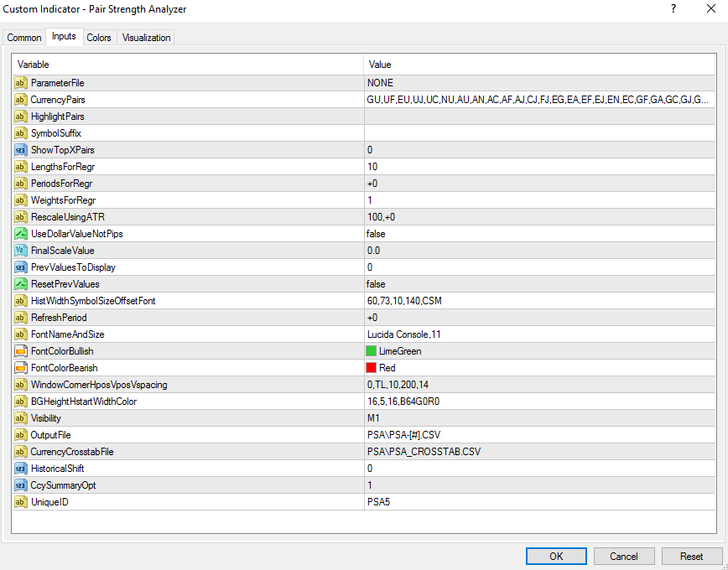This screenshot has height=570, width=728.
Task: Click the Reset button
Action: coord(691,557)
